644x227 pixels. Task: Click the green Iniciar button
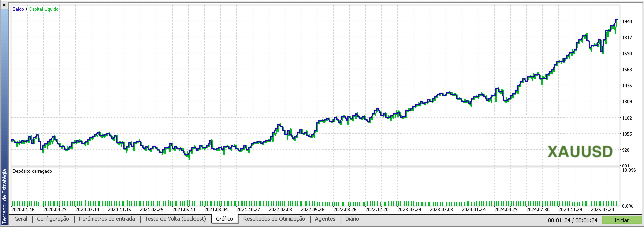(x=621, y=220)
